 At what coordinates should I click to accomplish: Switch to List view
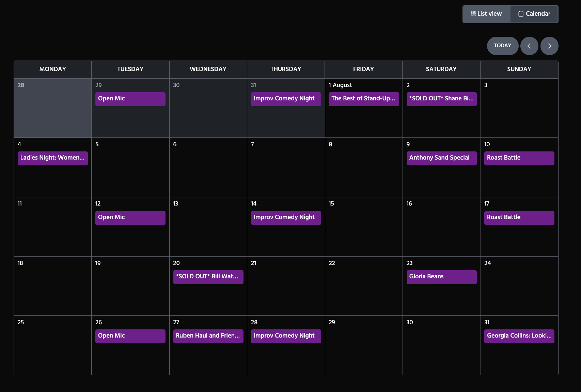pos(486,14)
